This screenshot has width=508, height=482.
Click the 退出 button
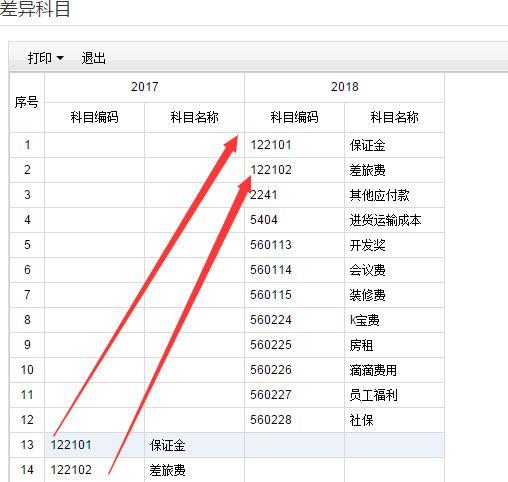94,58
